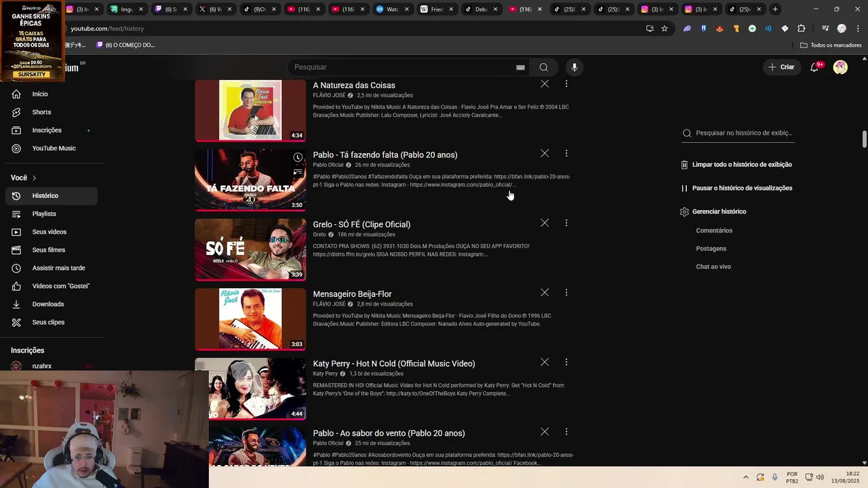Open the taskbar volume icon

point(821,477)
